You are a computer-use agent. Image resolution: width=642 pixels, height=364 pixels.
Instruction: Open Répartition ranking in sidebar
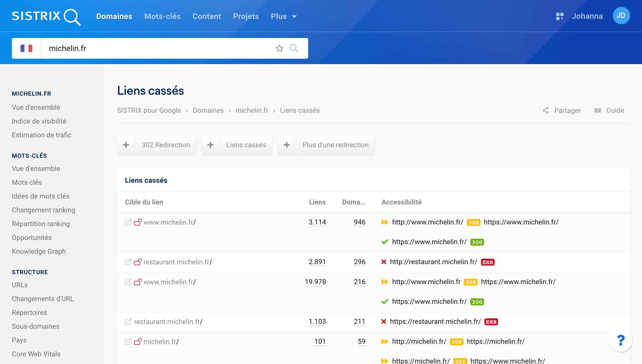pyautogui.click(x=41, y=224)
